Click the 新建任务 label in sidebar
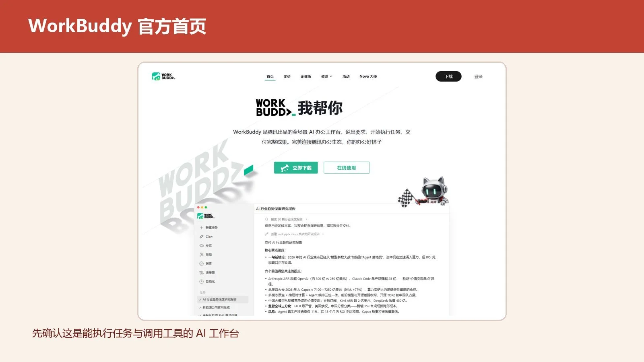The width and height of the screenshot is (644, 362). pyautogui.click(x=212, y=228)
